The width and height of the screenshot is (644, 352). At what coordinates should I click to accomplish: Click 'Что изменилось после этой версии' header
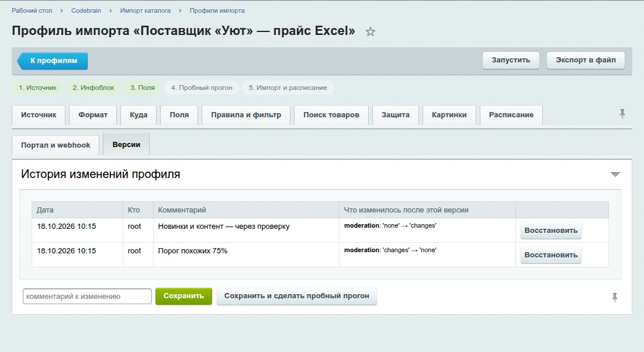[x=427, y=210]
